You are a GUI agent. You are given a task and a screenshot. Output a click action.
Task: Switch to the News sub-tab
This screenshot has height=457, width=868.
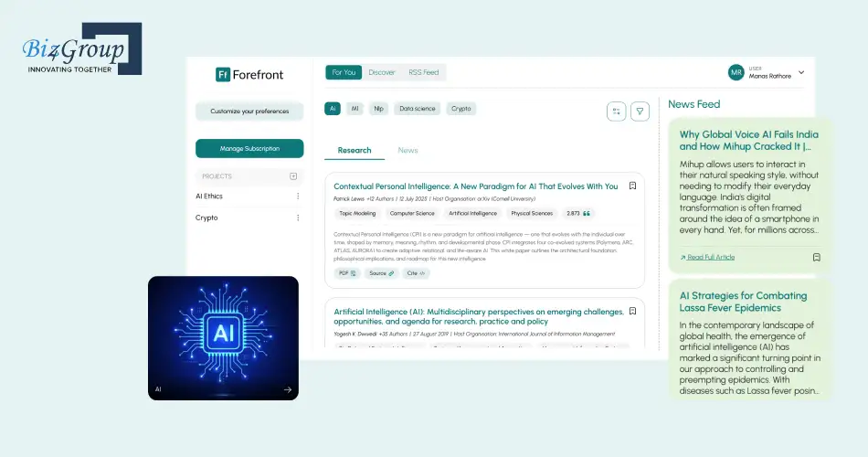click(x=408, y=150)
